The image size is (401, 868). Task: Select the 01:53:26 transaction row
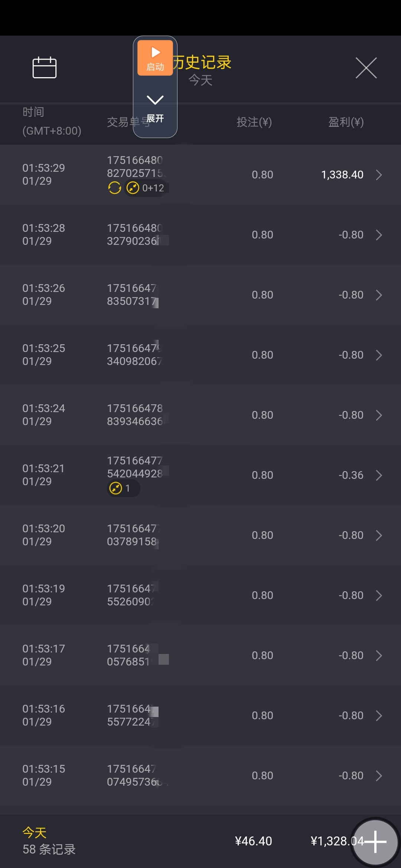pyautogui.click(x=200, y=295)
